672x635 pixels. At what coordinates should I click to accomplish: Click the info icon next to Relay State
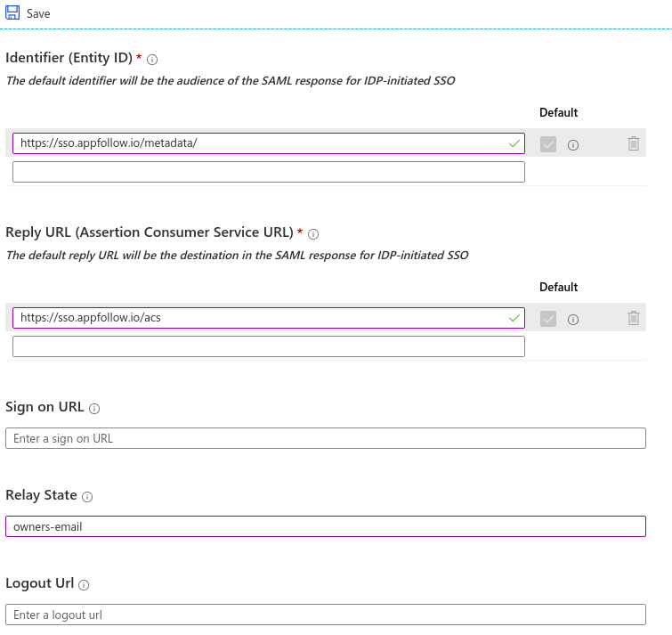pos(87,497)
